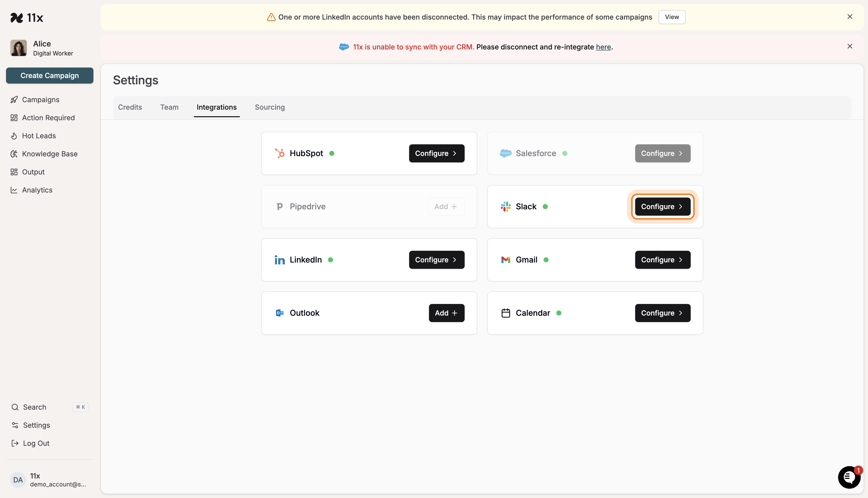Check the Salesforce connection status indicator
Image resolution: width=868 pixels, height=498 pixels.
pos(565,153)
